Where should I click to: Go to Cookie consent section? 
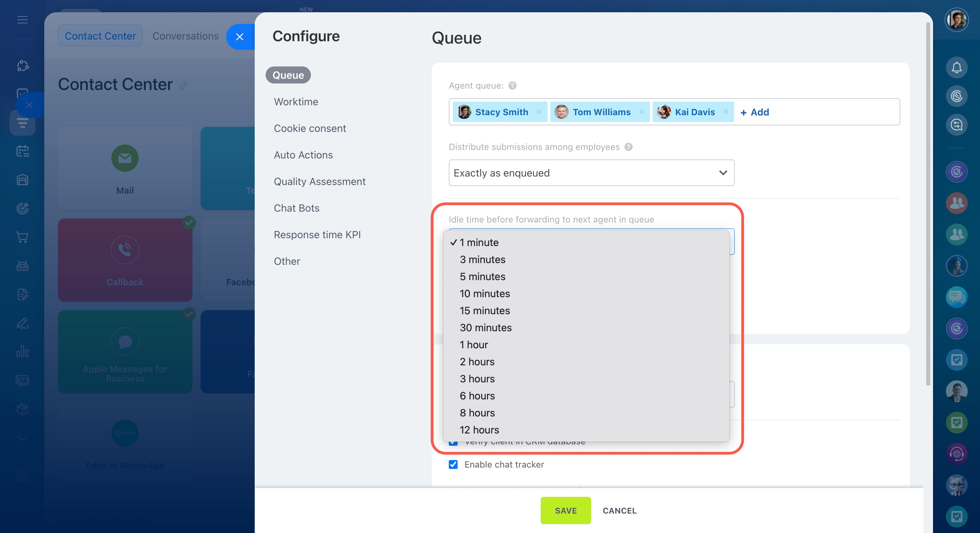(310, 128)
